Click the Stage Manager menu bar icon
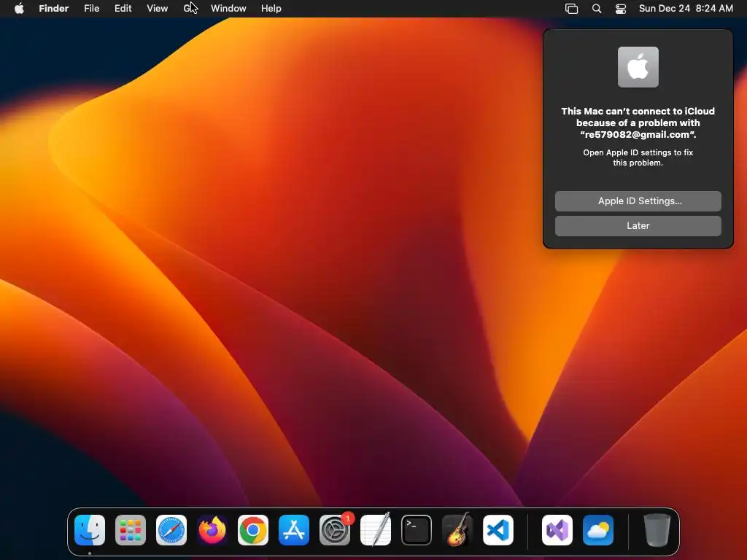The image size is (747, 560). click(x=572, y=9)
